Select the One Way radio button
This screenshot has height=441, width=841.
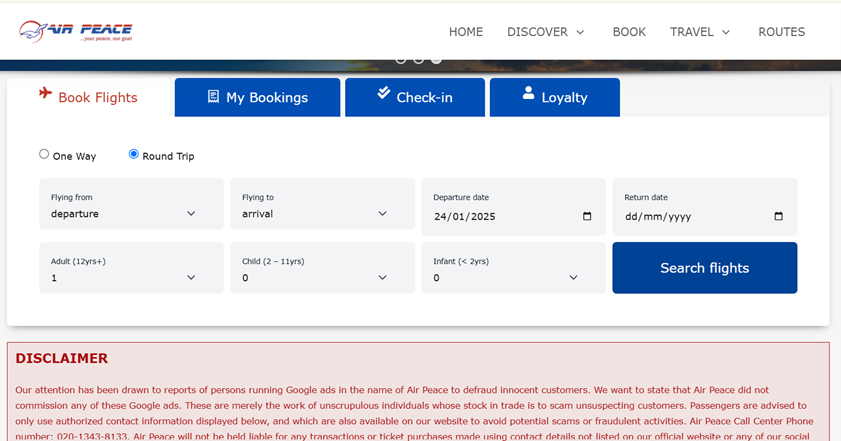click(44, 154)
